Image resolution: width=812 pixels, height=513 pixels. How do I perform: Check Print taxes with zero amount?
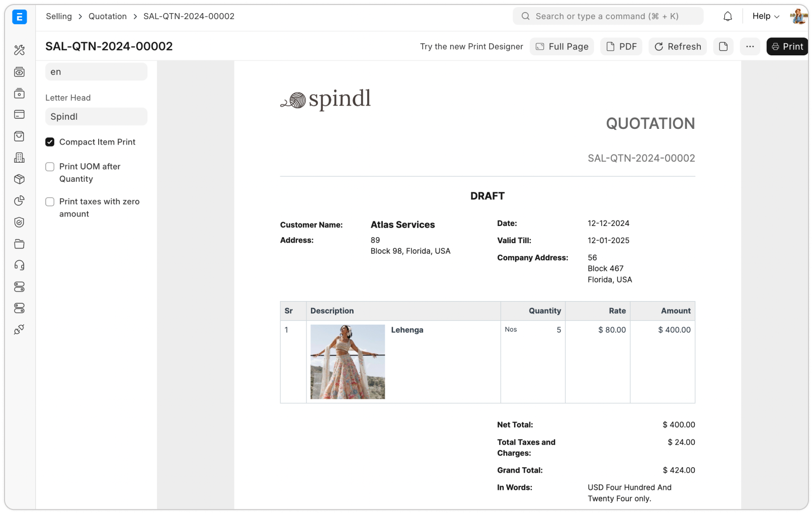pyautogui.click(x=50, y=201)
